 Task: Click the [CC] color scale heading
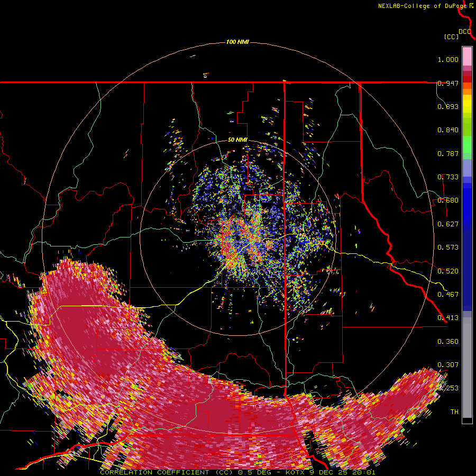coord(452,36)
